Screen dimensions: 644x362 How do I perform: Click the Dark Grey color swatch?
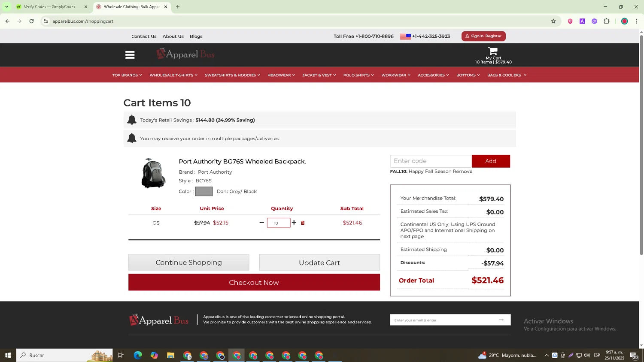[204, 191]
